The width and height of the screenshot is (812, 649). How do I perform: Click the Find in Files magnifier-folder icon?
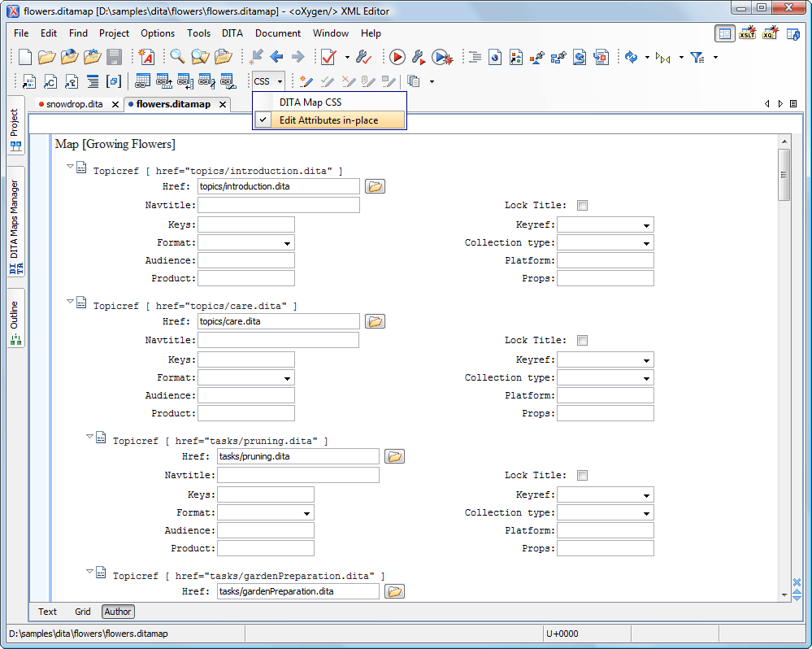pyautogui.click(x=200, y=57)
